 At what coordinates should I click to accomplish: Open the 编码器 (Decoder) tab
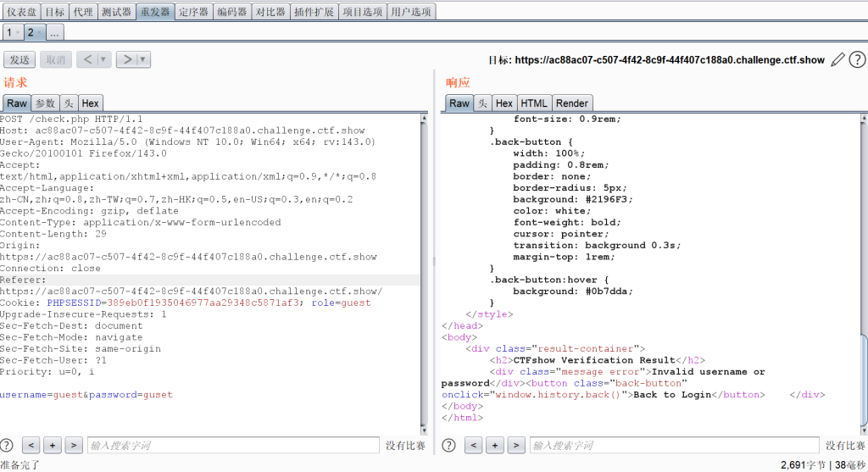click(x=231, y=12)
